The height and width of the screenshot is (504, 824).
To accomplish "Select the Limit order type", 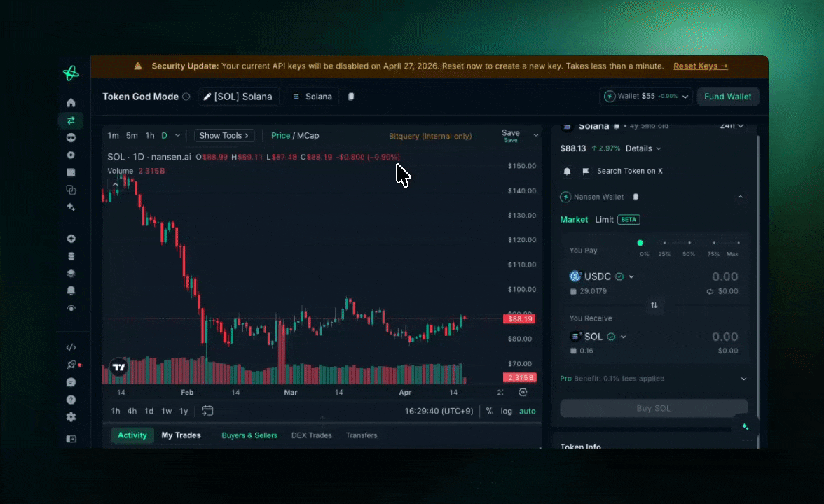I will tap(604, 220).
